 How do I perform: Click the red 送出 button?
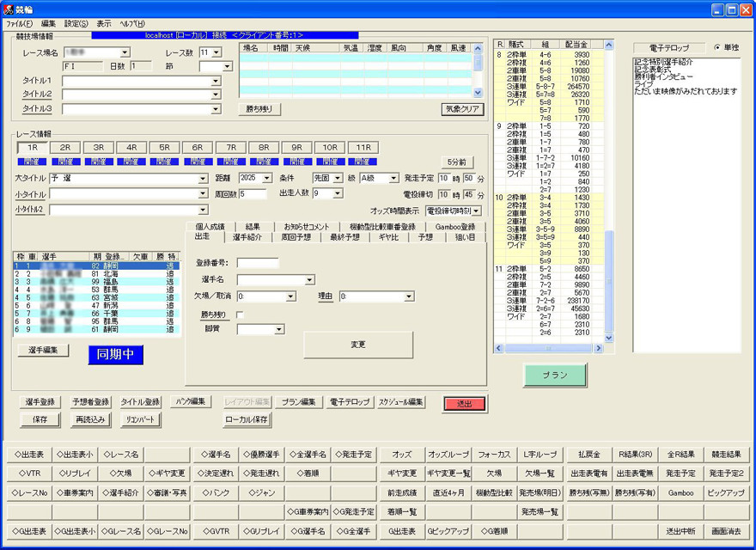[x=464, y=404]
